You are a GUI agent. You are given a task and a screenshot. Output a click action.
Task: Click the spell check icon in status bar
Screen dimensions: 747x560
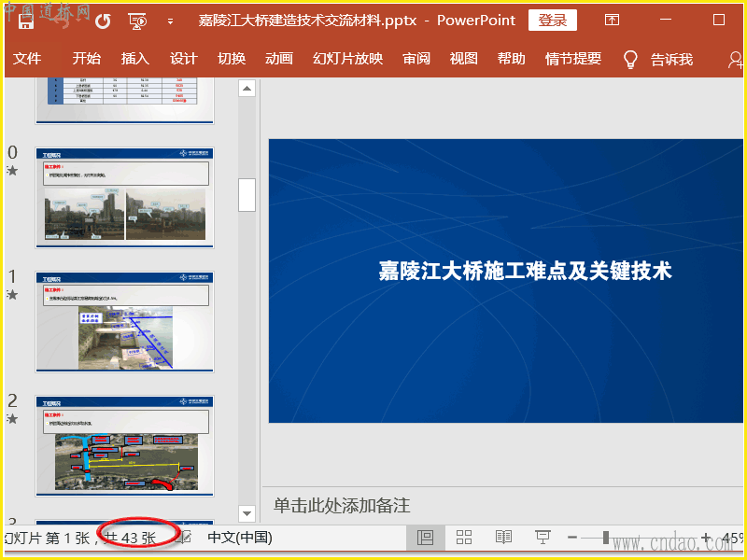pos(184,538)
